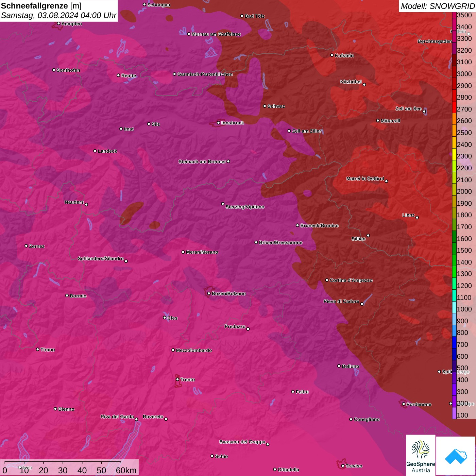Click the GeoSphere Austria logo
476x476 pixels.
pyautogui.click(x=421, y=455)
